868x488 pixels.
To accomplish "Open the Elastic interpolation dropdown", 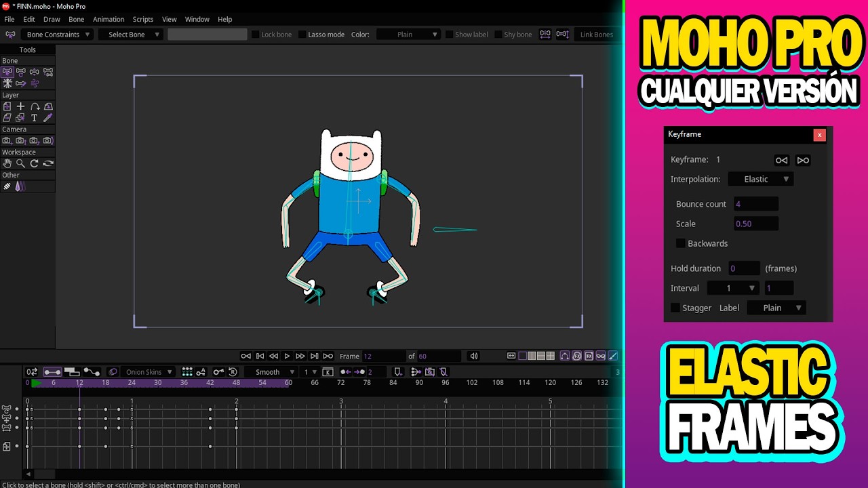I will (760, 180).
